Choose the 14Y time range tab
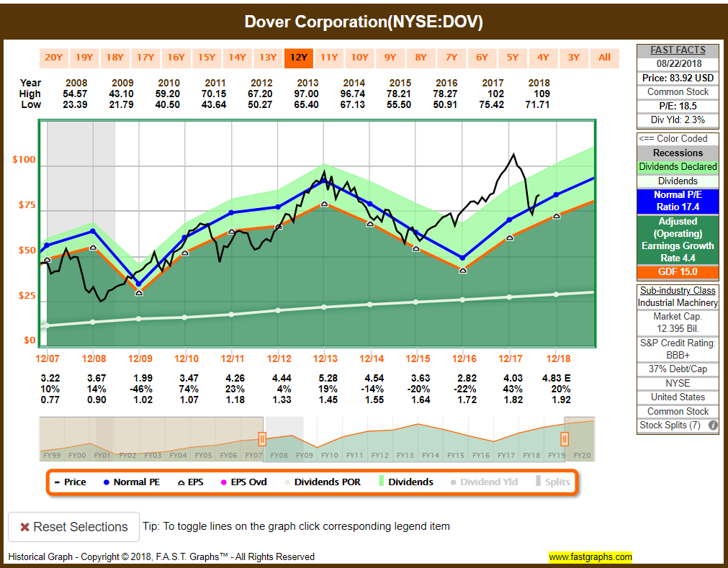Viewport: 728px width, 568px height. 237,58
